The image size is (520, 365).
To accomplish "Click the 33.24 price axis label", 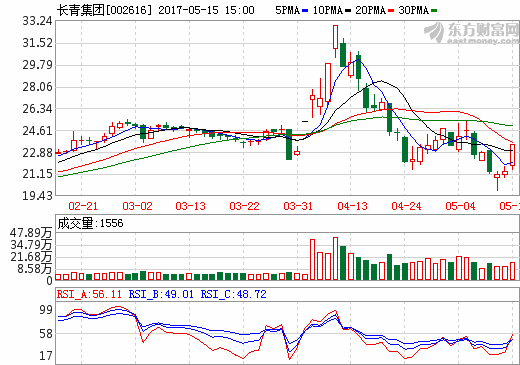I will [x=37, y=21].
